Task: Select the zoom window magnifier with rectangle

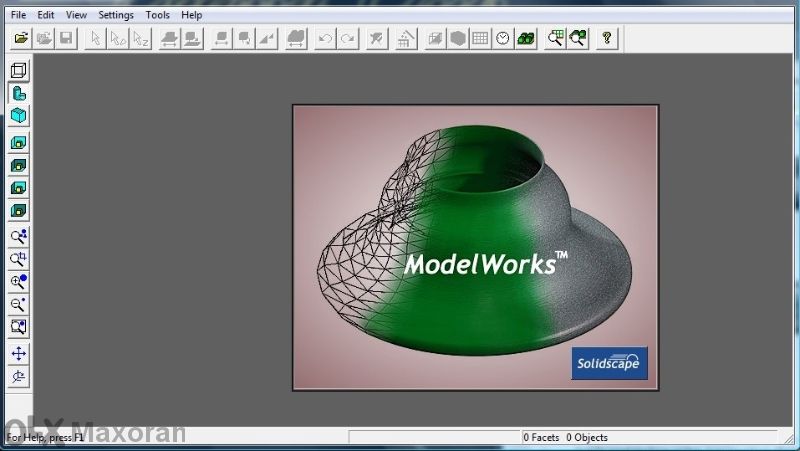Action: click(x=18, y=259)
